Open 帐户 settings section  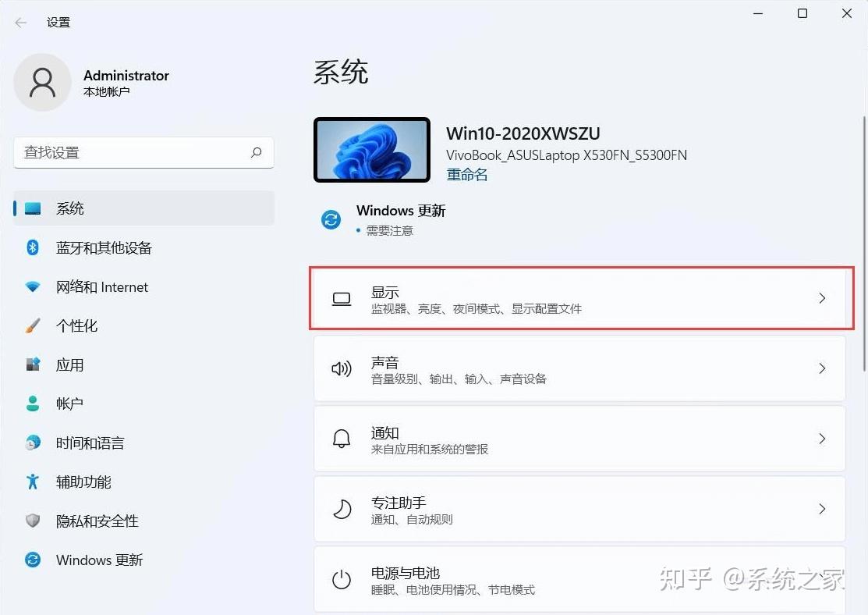pyautogui.click(x=144, y=403)
